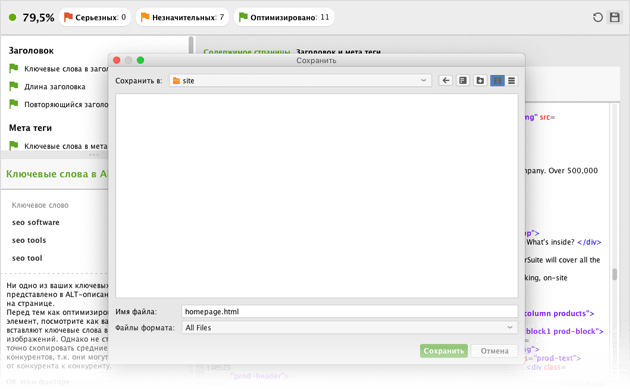Create a new folder icon
Screen dimensions: 630x389
coord(480,80)
